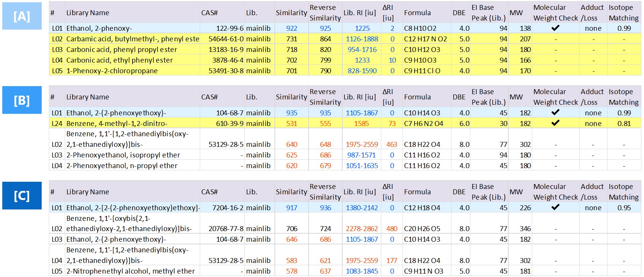Click the light blue [A] panel label
Image resolution: width=644 pixels, height=277 pixels.
(x=22, y=16)
